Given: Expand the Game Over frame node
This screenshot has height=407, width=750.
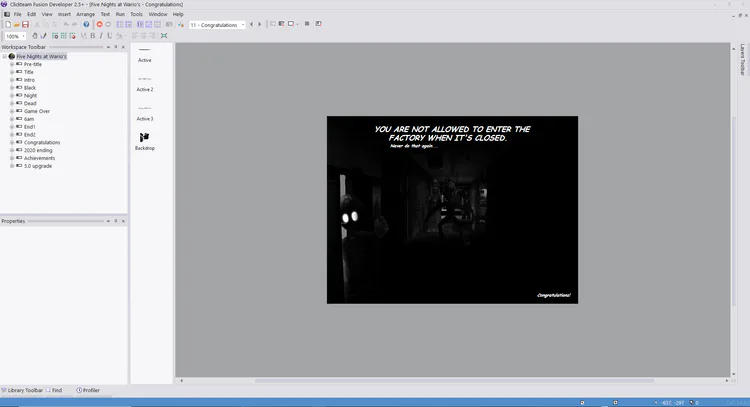Looking at the screenshot, I should coord(12,111).
